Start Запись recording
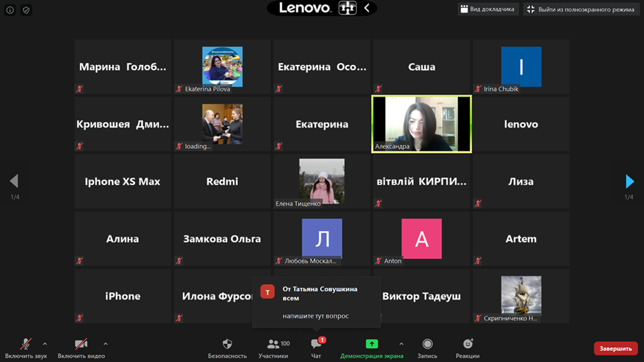644x362 pixels. [x=427, y=349]
